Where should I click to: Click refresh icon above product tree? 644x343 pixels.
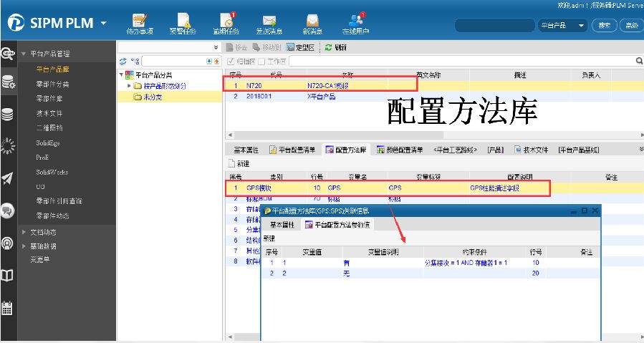122,62
